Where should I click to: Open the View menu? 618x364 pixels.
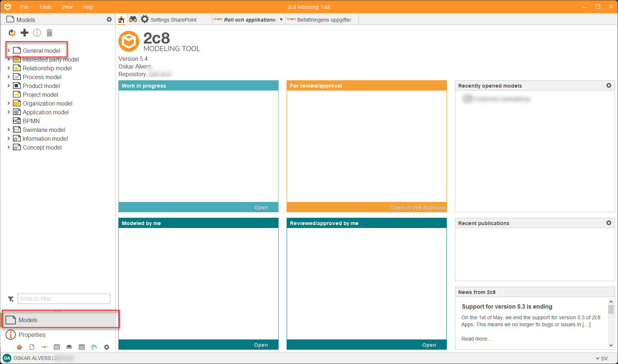pyautogui.click(x=67, y=7)
